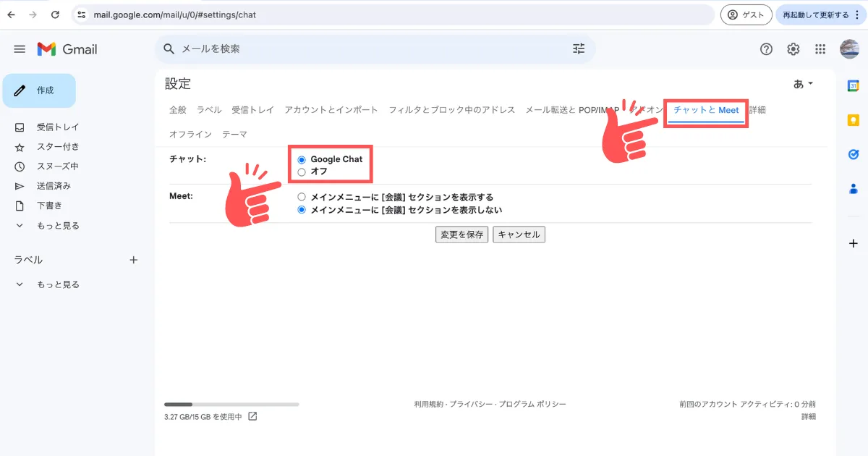
Task: Open Google Keep side panel icon
Action: pyautogui.click(x=853, y=120)
